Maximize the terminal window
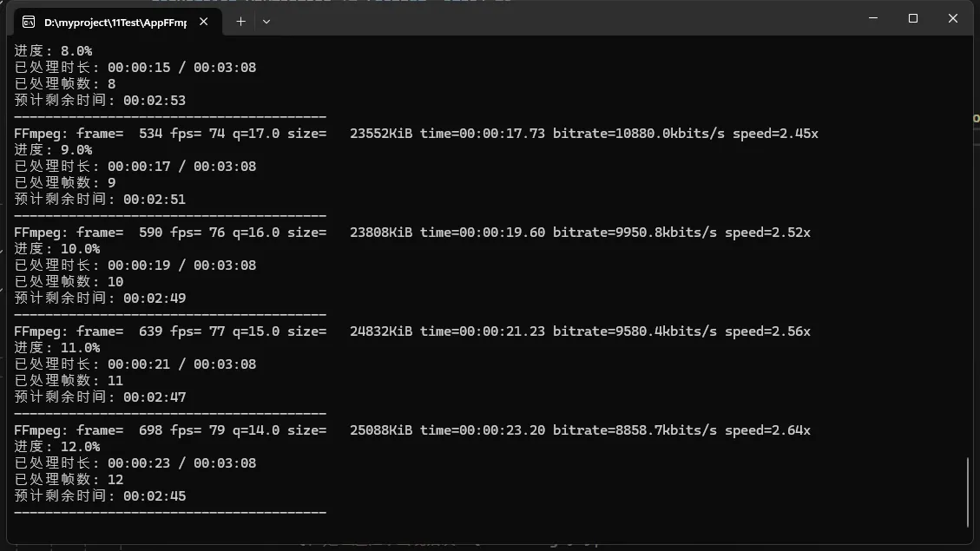Viewport: 980px width, 551px height. [913, 18]
